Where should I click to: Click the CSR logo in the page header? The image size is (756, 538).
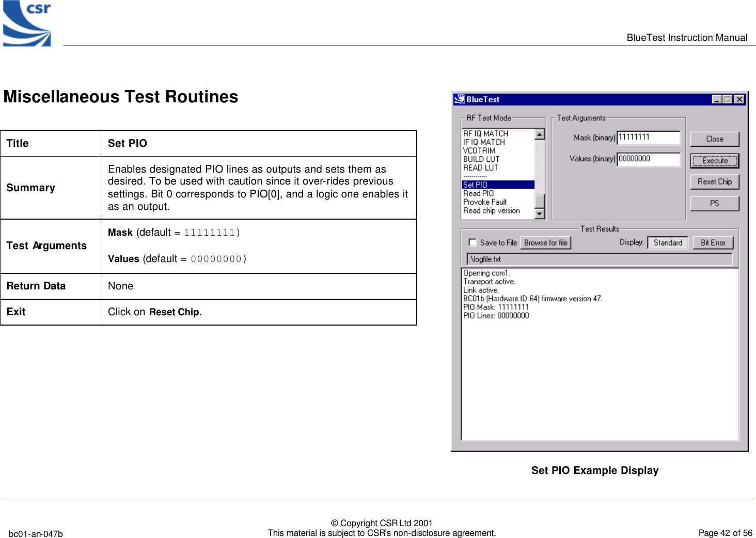(x=27, y=23)
